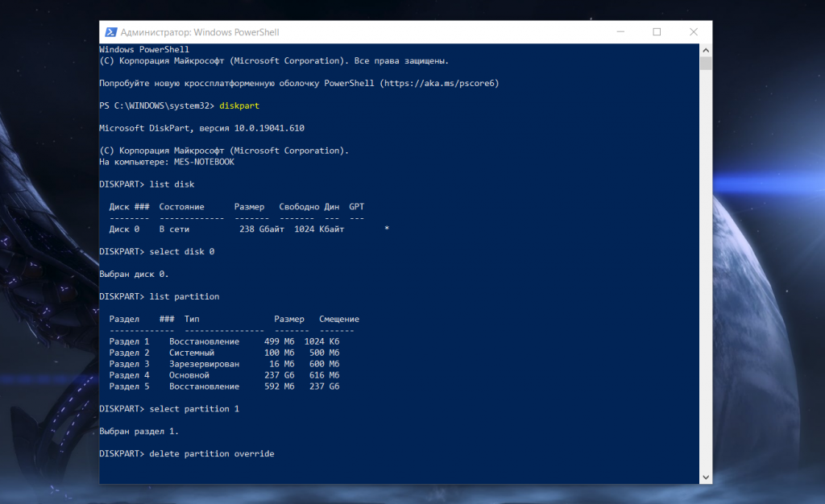825x504 pixels.
Task: Click the "592 Мб" size value for Раздел 5
Action: (x=280, y=386)
